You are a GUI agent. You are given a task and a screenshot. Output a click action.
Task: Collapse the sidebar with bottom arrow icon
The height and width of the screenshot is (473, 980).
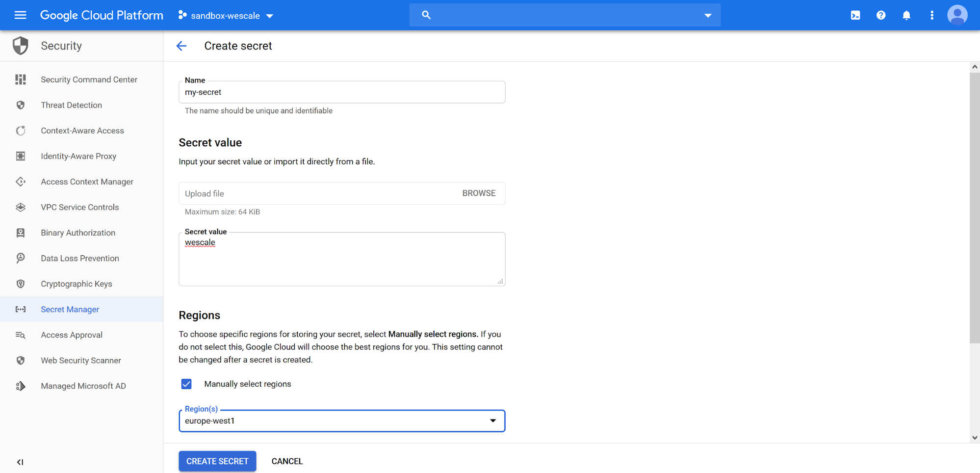coord(20,462)
